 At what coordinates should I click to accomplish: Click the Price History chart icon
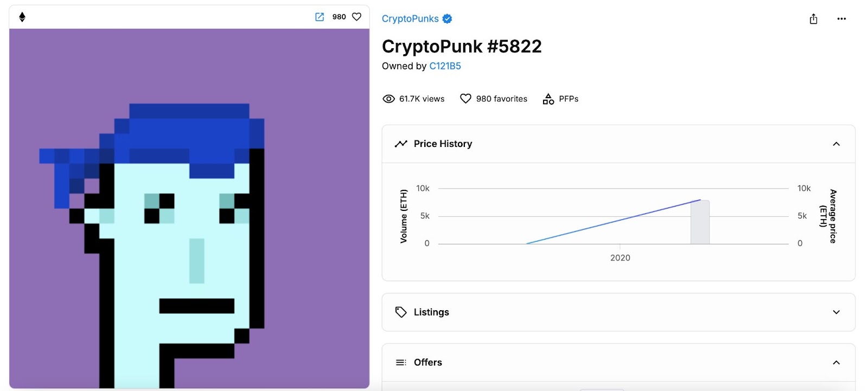401,144
